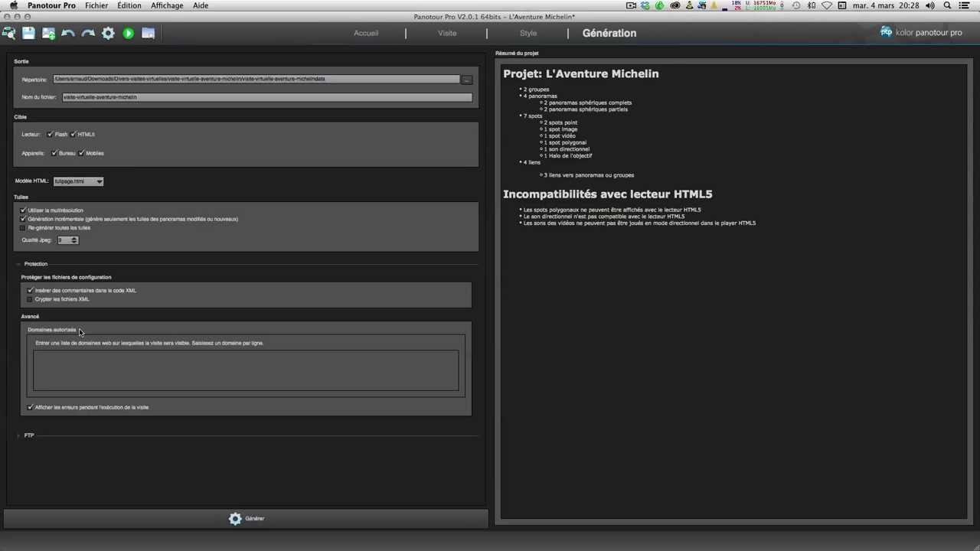Click the '1 son directionnel' summary line
Screen dimensions: 980x551
coord(567,149)
